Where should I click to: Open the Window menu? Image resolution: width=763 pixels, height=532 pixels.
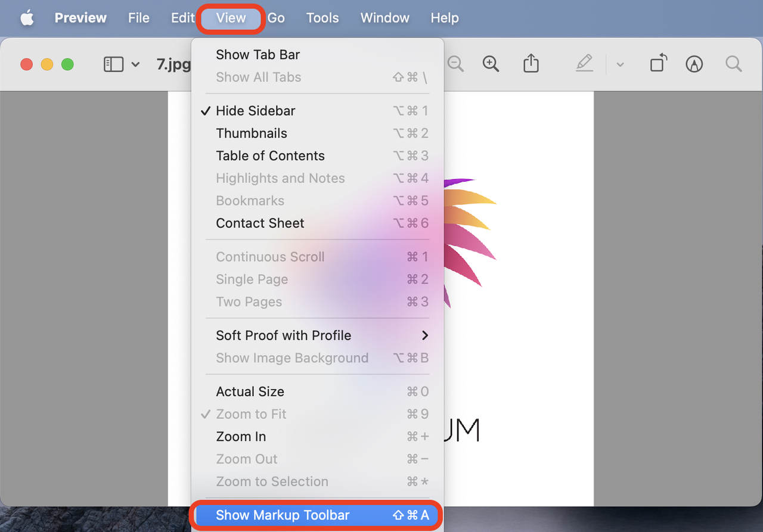384,18
